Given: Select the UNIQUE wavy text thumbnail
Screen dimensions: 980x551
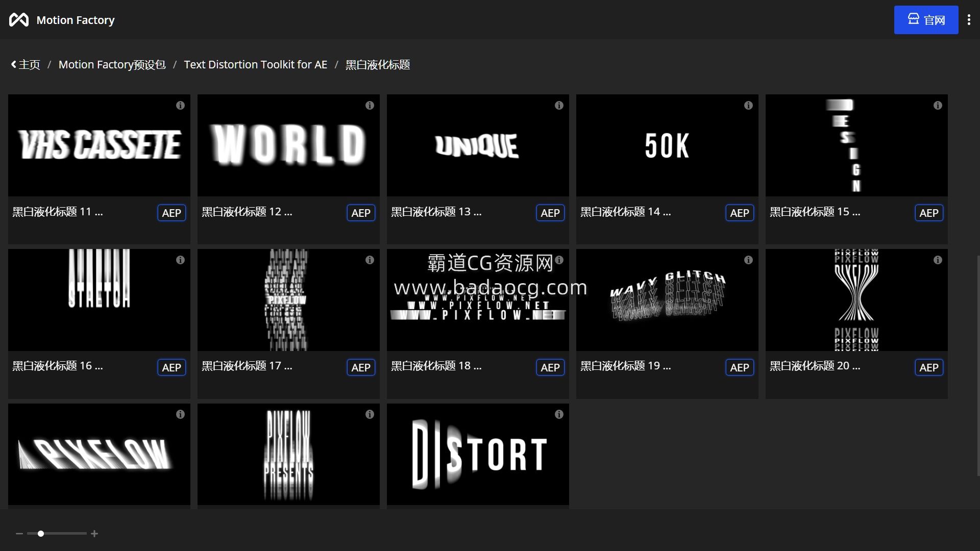Looking at the screenshot, I should point(478,145).
